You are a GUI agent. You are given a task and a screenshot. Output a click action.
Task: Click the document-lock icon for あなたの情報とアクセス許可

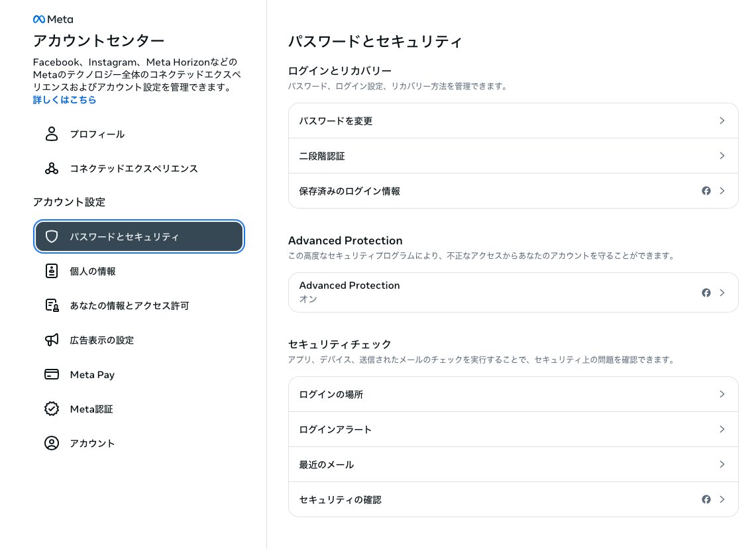(52, 305)
